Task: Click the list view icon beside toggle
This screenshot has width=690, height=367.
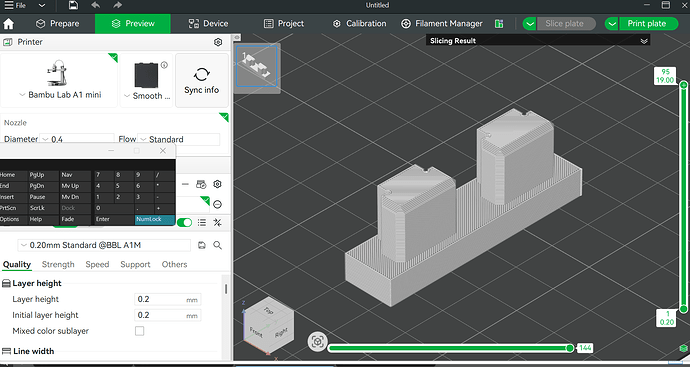Action: point(202,223)
